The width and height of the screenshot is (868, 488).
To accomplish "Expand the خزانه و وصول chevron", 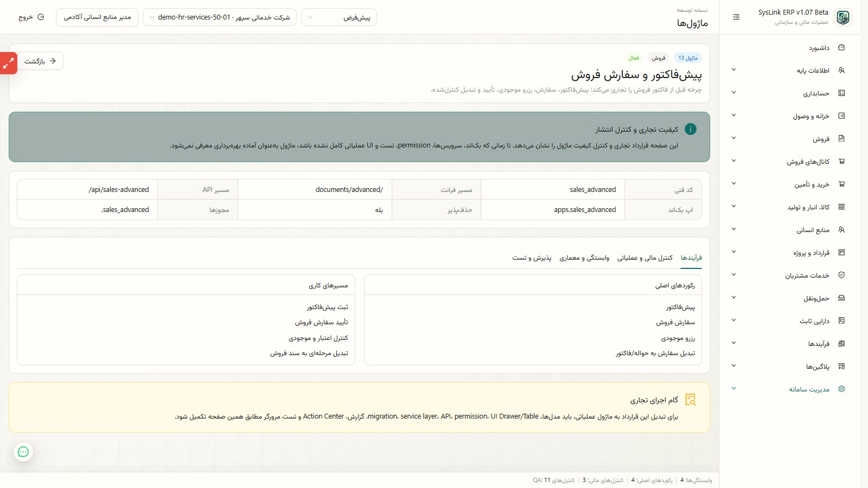I will pos(733,115).
